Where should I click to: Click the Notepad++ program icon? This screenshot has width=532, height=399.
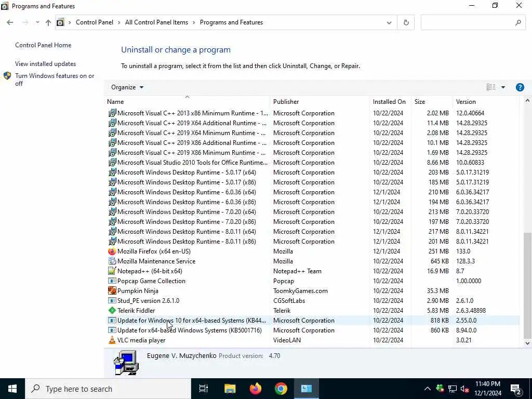tap(112, 271)
